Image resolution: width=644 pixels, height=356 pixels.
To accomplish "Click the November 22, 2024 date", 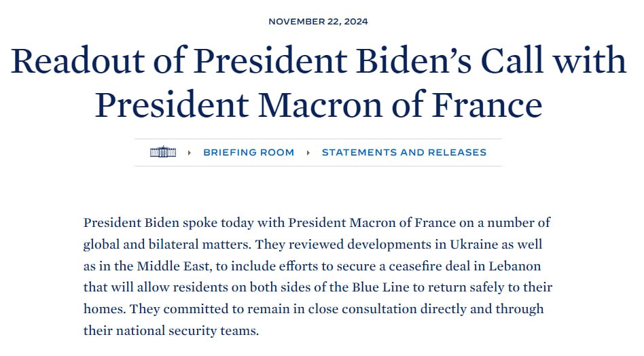I will click(318, 22).
